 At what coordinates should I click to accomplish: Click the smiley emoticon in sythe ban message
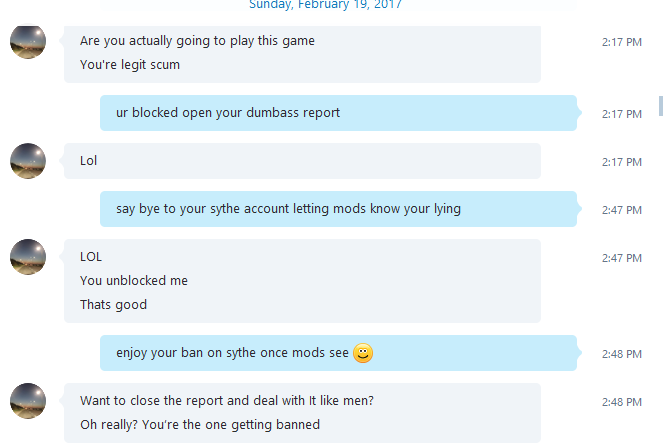[x=363, y=353]
